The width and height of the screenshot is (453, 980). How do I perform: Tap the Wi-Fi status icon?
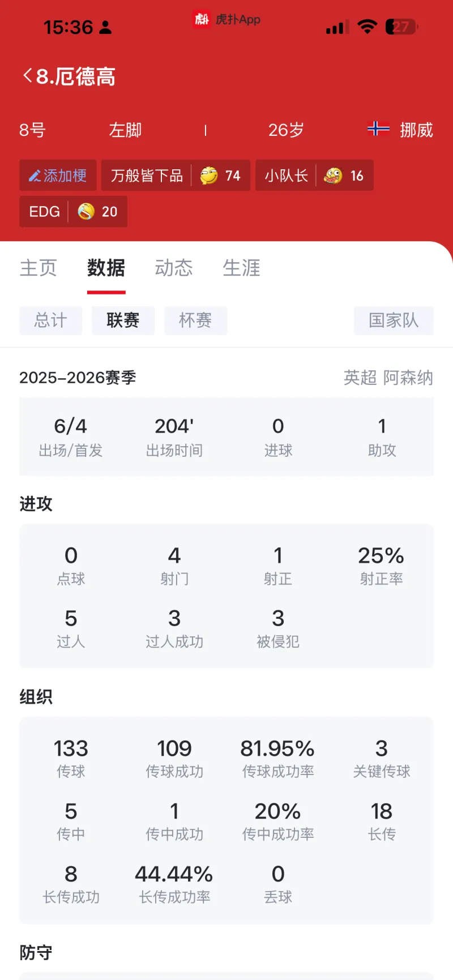(367, 27)
